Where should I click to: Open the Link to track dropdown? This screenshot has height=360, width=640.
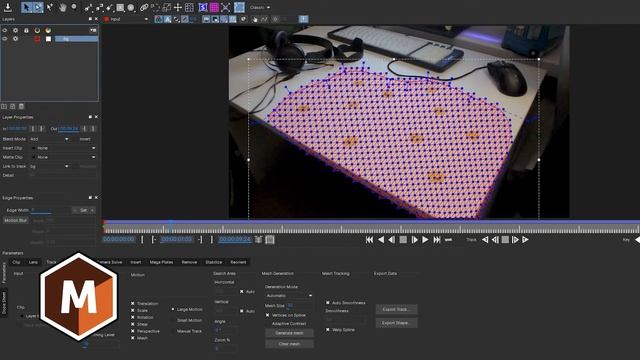[x=49, y=167]
